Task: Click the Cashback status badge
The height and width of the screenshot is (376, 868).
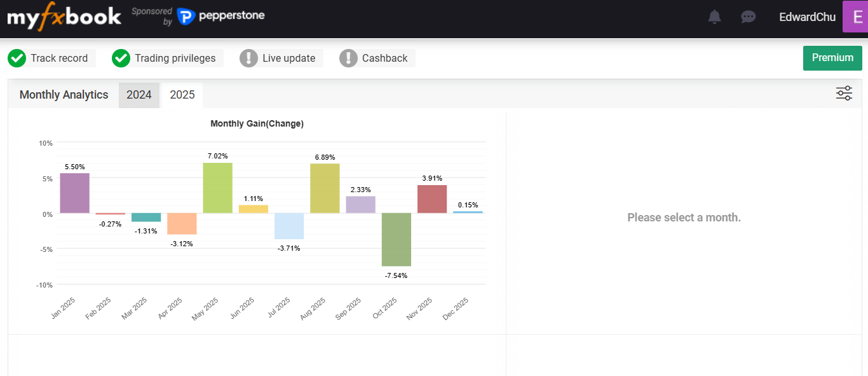Action: [377, 59]
